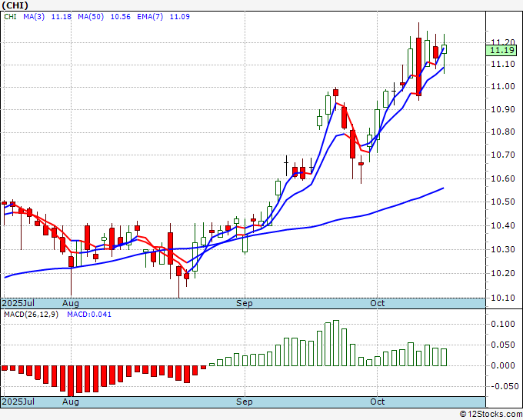This screenshot has height=420, width=523.
Task: Select the 10.30 price axis label
Action: [503, 249]
